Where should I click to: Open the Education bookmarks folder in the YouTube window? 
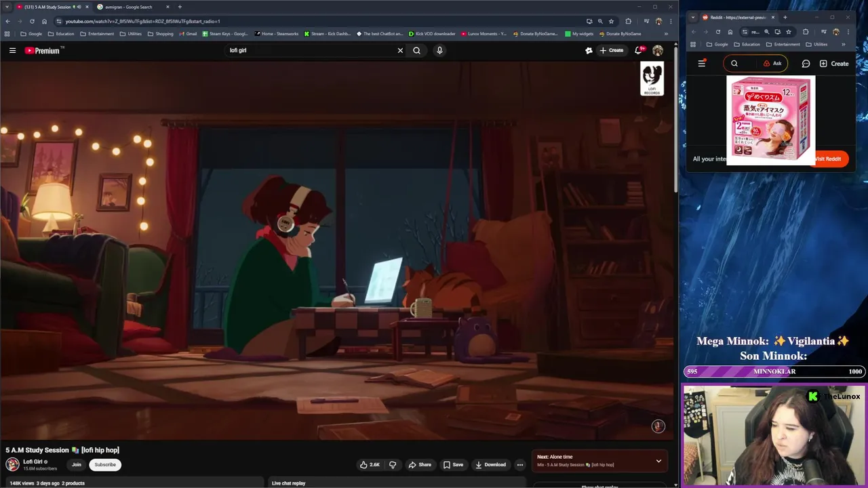[x=61, y=33]
